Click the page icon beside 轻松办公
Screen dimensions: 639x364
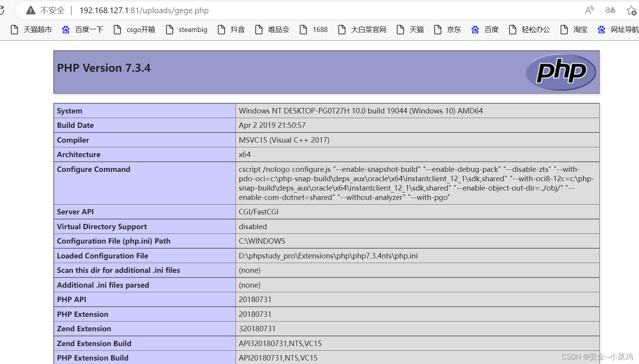513,30
